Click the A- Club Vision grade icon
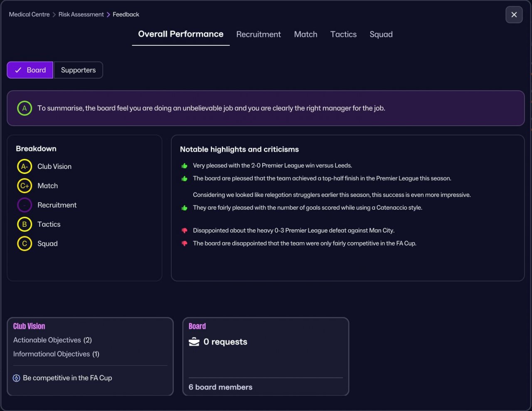 click(25, 166)
